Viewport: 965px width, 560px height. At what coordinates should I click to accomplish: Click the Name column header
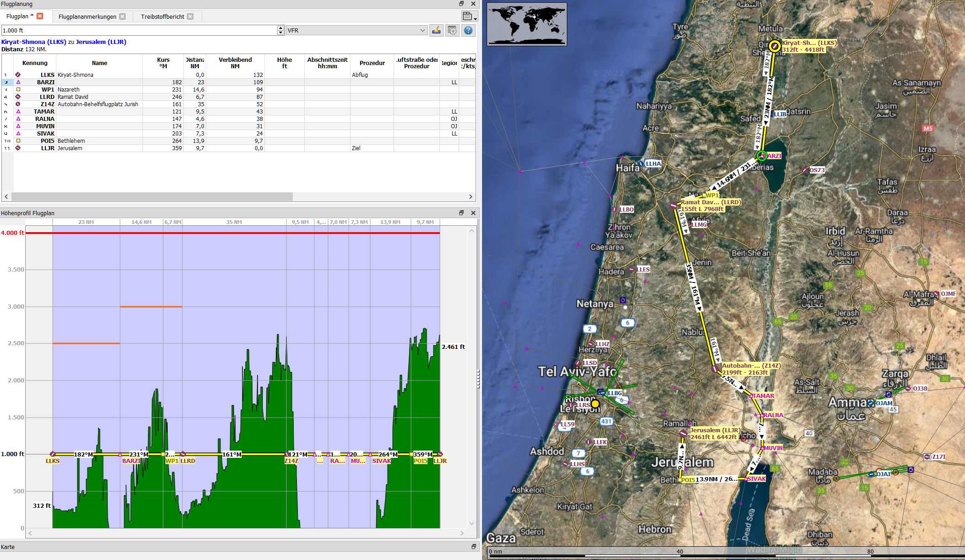point(99,63)
